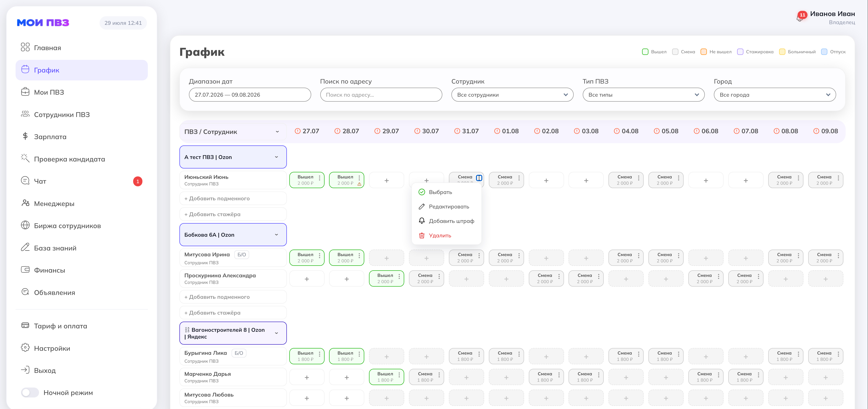Click + Добавить подменного under Июньский Июнь

[233, 199]
